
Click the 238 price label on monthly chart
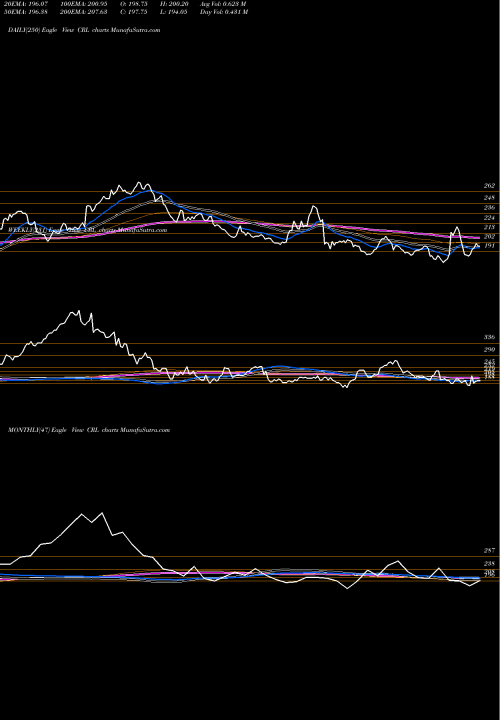coord(489,563)
